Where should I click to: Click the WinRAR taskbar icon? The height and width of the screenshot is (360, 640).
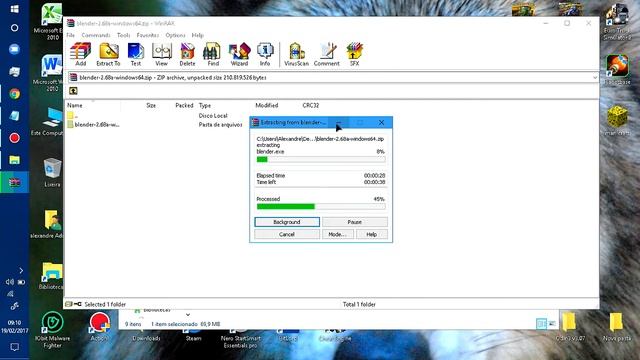[14, 182]
